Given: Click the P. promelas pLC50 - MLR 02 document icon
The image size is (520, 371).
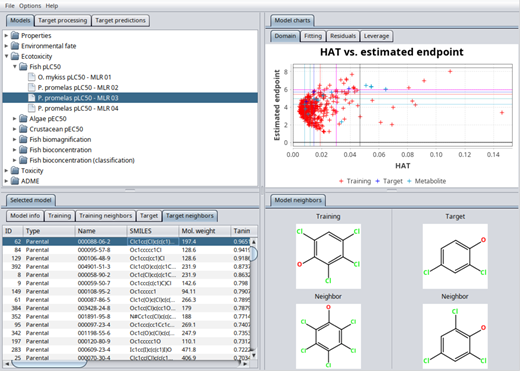Looking at the screenshot, I should [32, 87].
